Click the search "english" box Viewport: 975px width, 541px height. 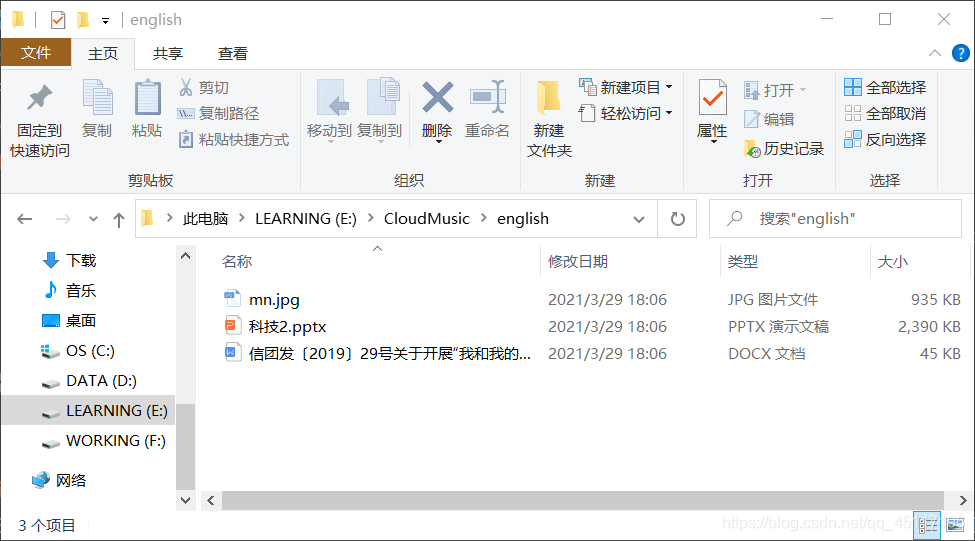835,219
